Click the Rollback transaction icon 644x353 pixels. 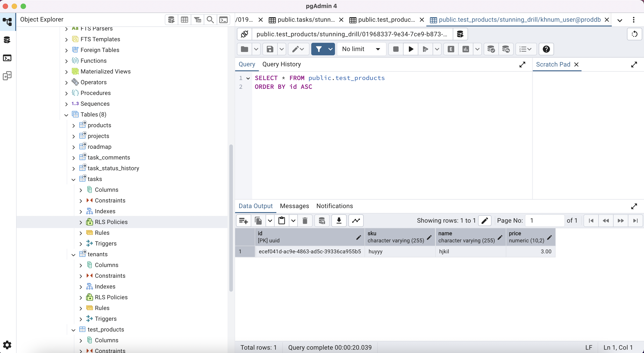coord(506,49)
